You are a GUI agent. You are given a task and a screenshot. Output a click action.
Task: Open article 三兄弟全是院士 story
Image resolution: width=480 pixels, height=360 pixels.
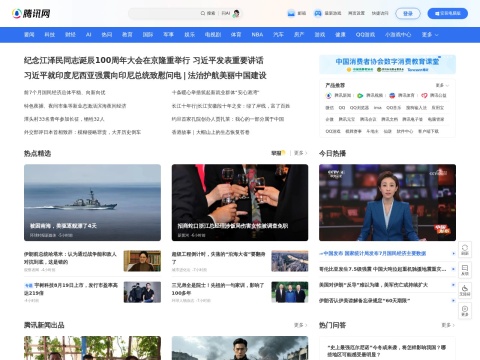click(218, 289)
